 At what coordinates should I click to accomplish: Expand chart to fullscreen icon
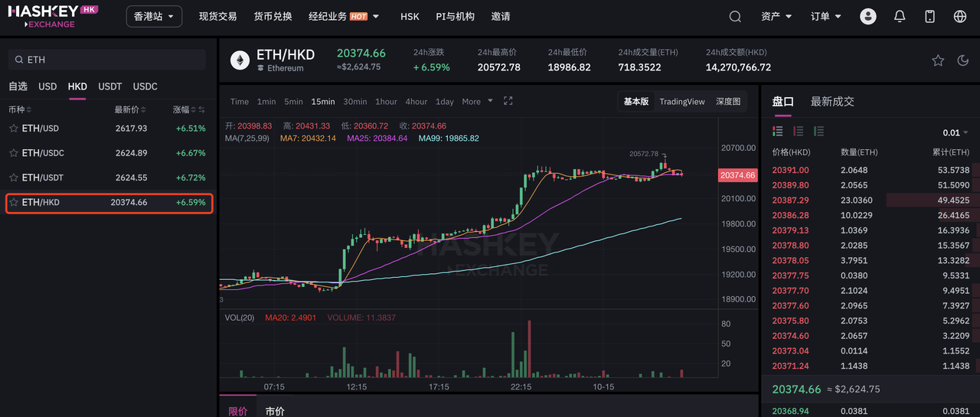point(508,101)
